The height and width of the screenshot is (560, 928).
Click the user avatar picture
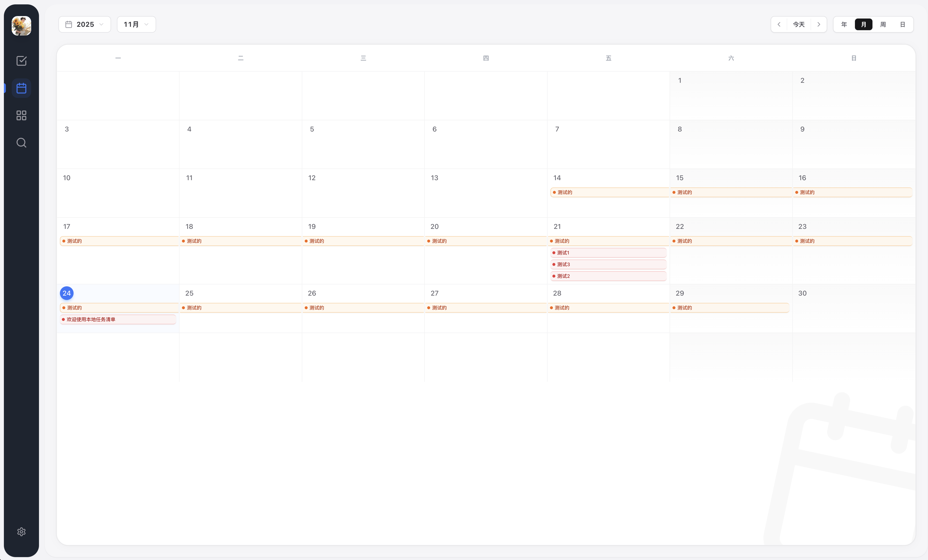[x=21, y=26]
